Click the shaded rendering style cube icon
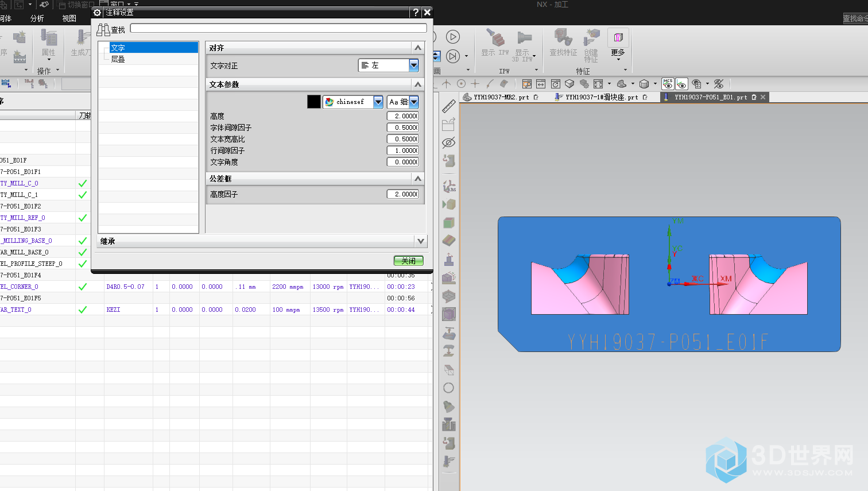 pos(644,84)
